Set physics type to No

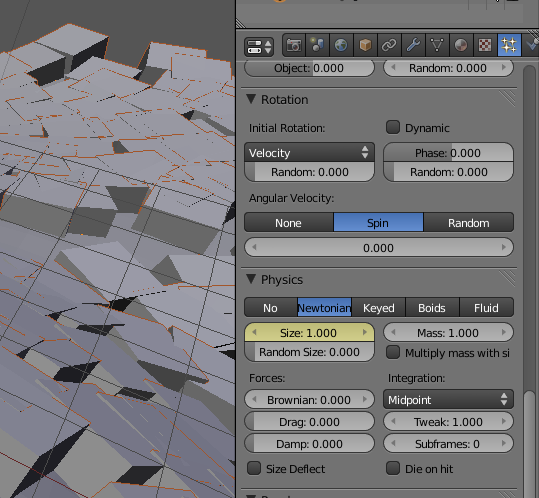[271, 308]
